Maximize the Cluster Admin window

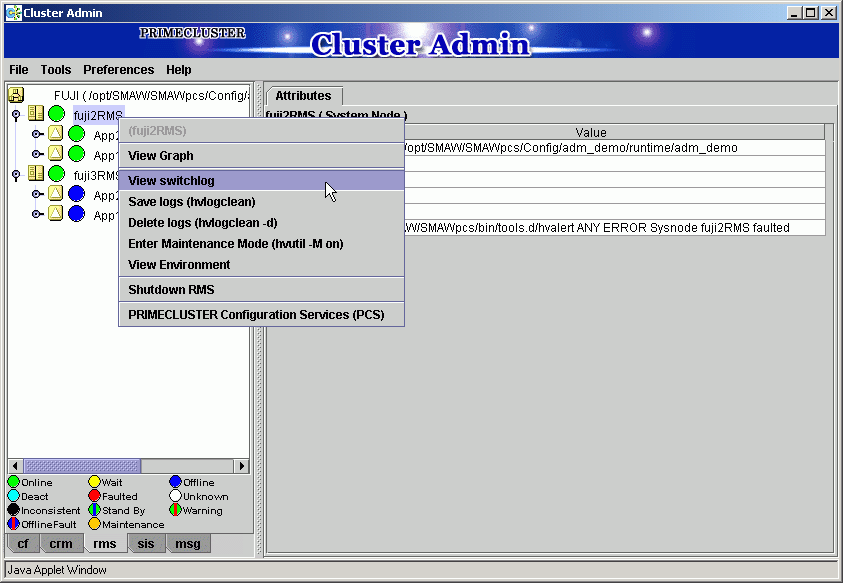pos(811,12)
